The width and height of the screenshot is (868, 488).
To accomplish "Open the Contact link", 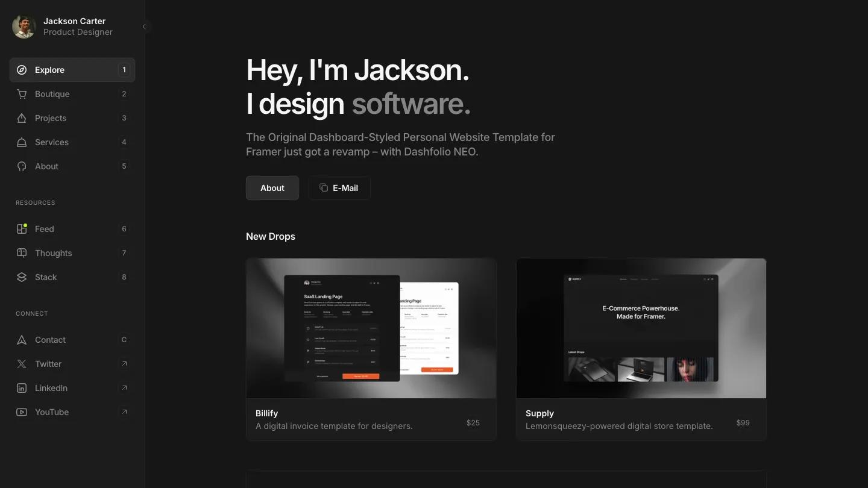I will (72, 340).
